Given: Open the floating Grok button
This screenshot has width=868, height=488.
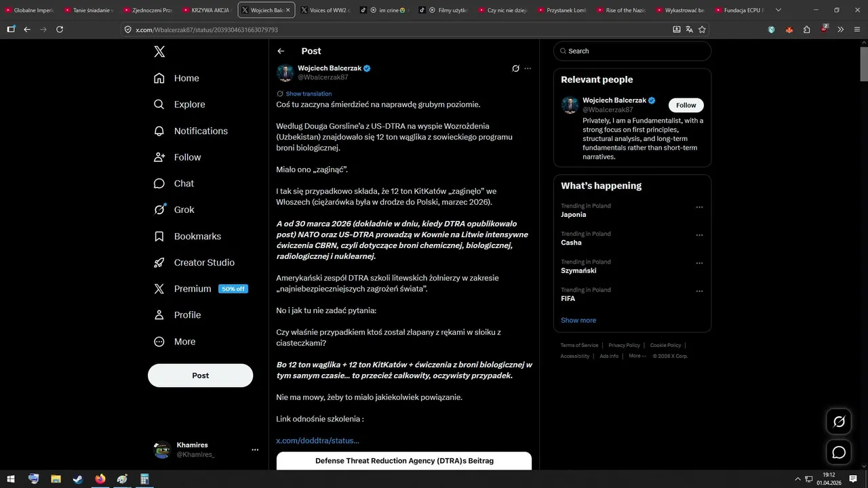Looking at the screenshot, I should click(839, 422).
